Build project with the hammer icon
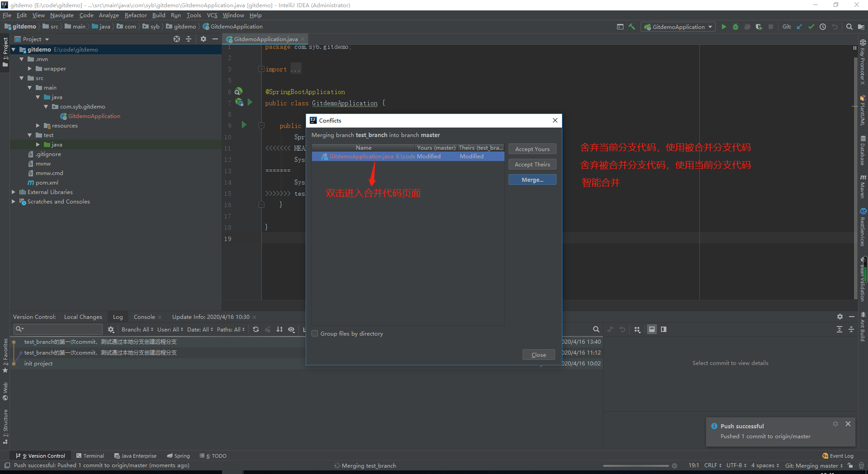 (x=632, y=27)
